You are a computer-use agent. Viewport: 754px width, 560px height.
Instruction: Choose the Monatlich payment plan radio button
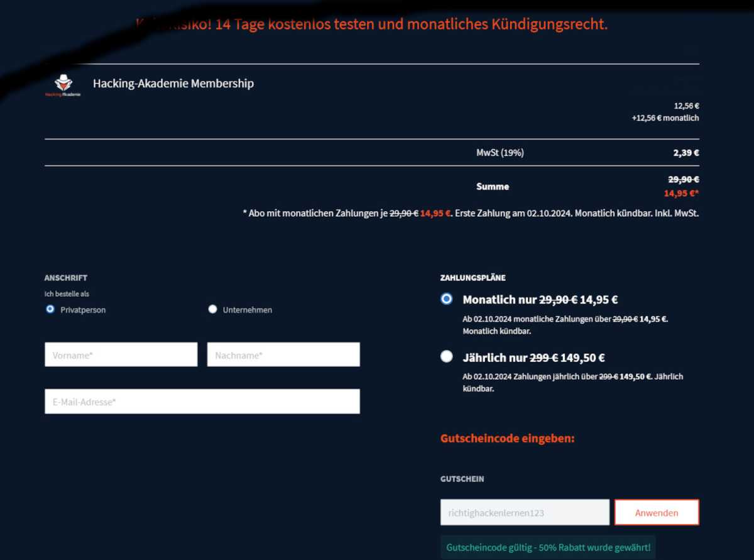click(x=447, y=299)
